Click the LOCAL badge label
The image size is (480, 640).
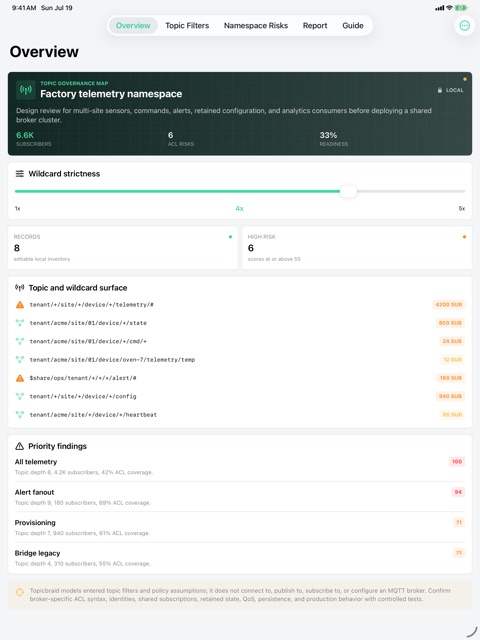click(x=454, y=90)
